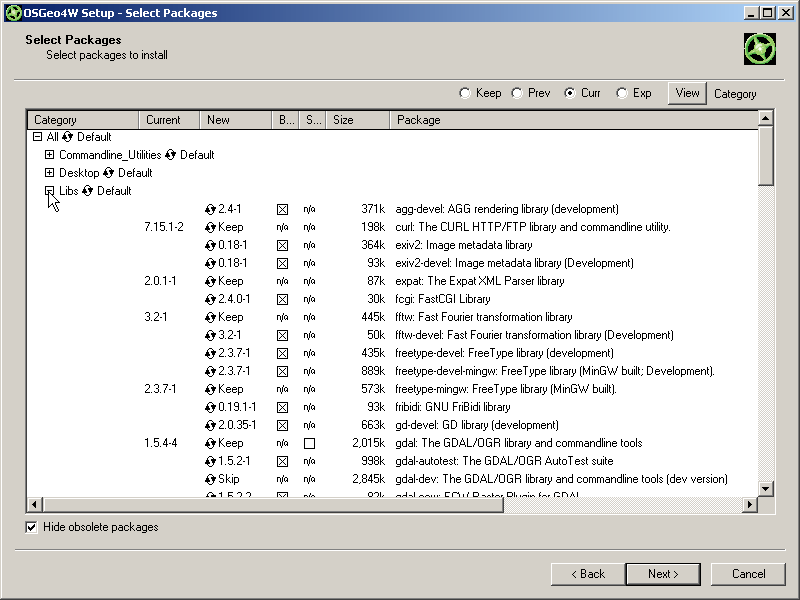Click the cycle icon beside Desktop category
This screenshot has width=800, height=600.
pos(108,173)
